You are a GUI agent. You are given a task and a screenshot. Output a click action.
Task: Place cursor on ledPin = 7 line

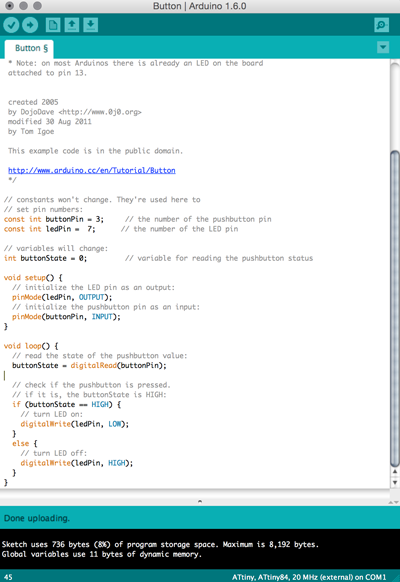(x=49, y=229)
